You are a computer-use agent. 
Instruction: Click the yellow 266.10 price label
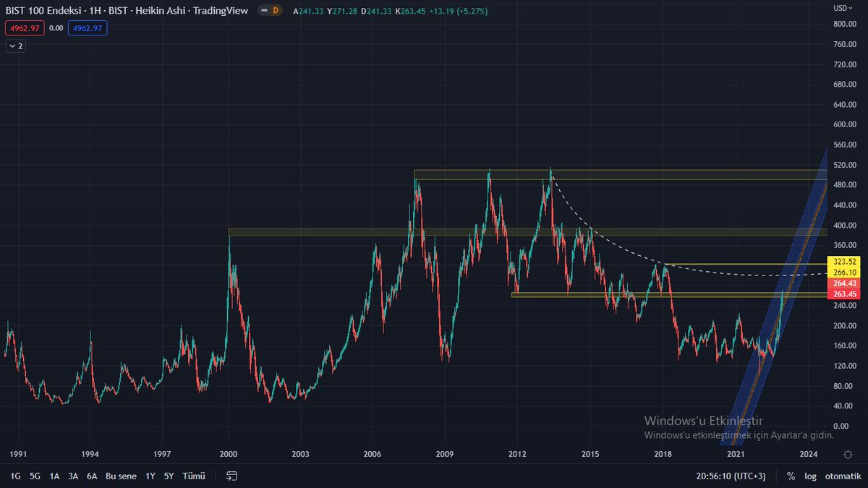[844, 272]
